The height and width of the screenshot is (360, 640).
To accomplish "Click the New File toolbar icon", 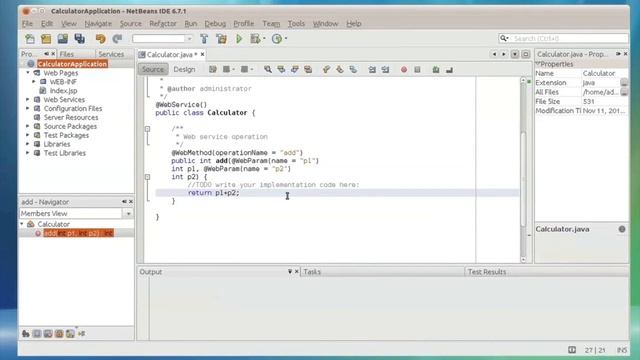I will (x=30, y=39).
